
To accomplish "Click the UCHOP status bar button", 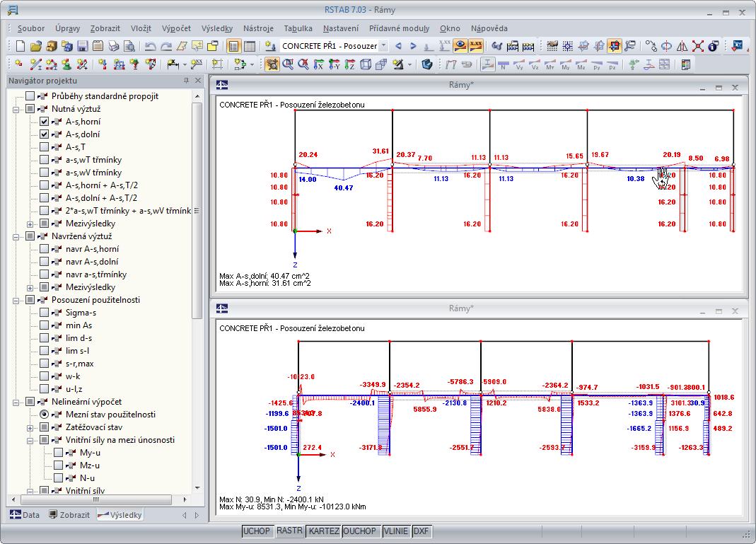I will coord(257,531).
